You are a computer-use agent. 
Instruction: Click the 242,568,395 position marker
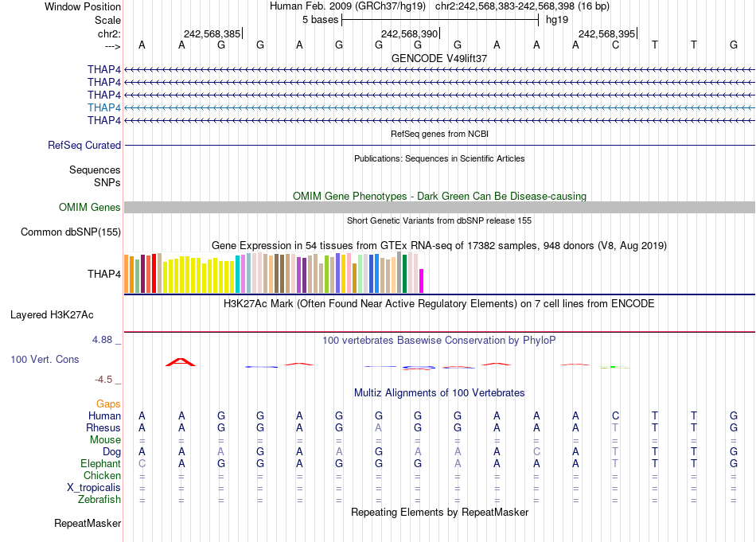coord(606,33)
